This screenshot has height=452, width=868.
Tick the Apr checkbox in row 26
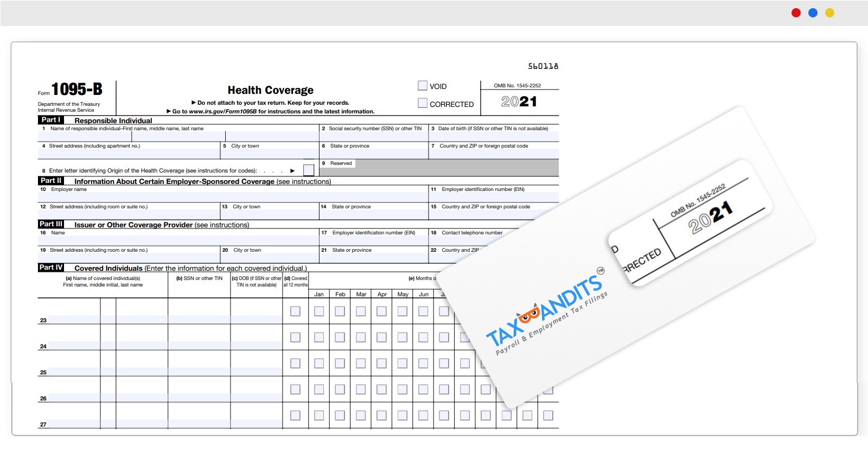pyautogui.click(x=381, y=390)
